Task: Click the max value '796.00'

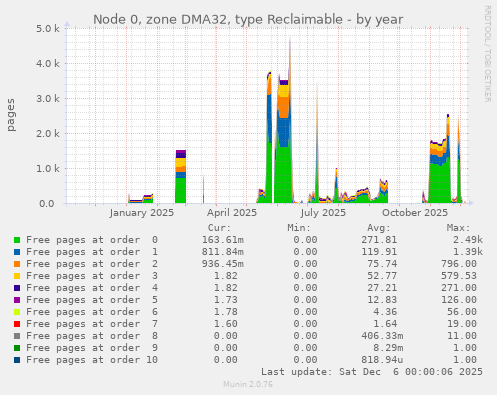Action: click(459, 264)
